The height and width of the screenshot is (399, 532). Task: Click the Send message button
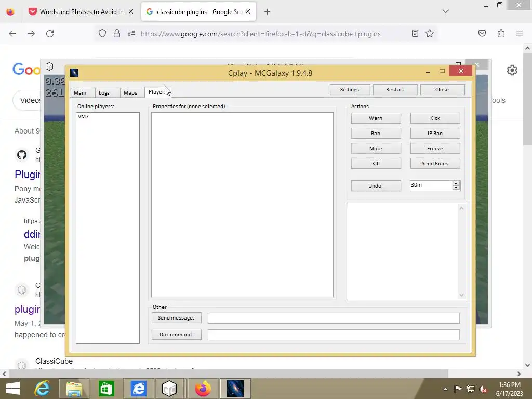177,318
